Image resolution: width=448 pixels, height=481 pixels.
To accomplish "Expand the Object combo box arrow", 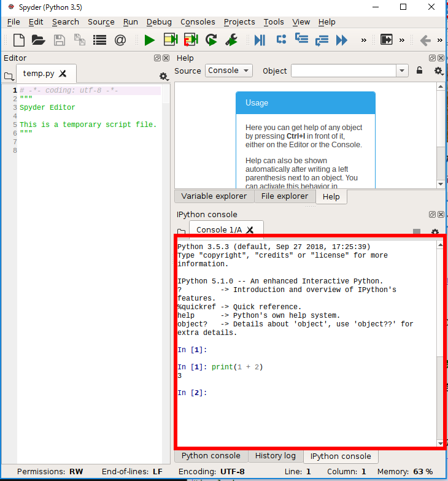I will click(402, 71).
